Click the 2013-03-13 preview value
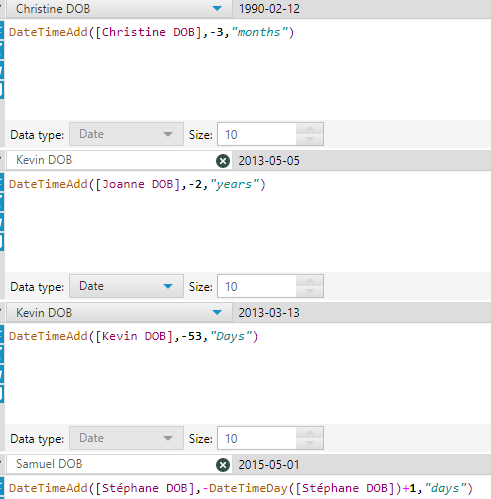 tap(269, 313)
